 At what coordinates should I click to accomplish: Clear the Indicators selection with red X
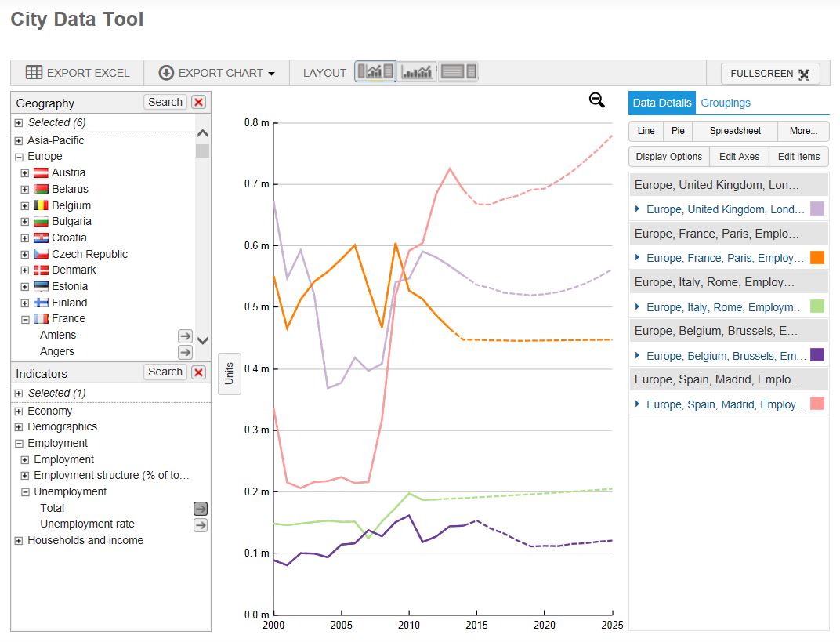point(198,372)
